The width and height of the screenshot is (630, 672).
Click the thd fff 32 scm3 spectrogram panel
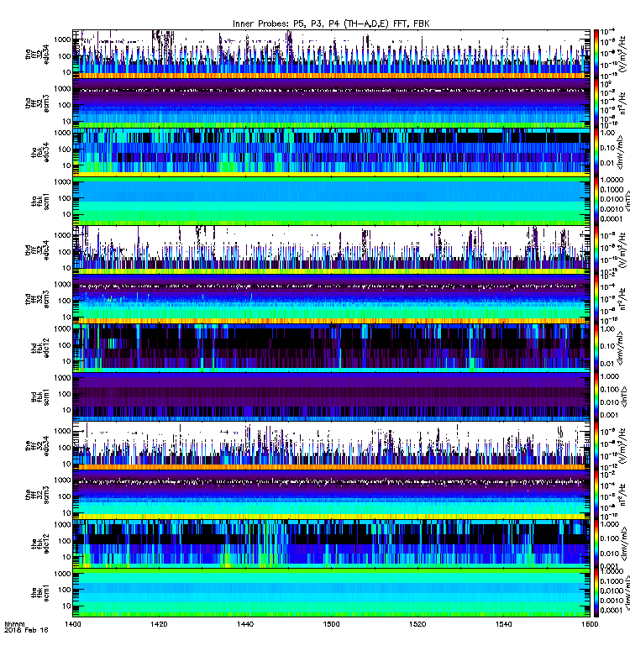pyautogui.click(x=331, y=299)
